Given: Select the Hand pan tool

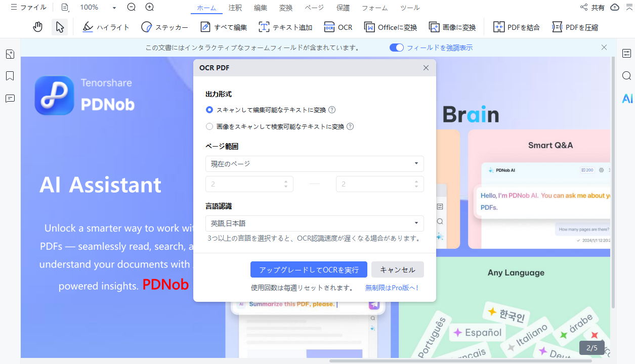Looking at the screenshot, I should tap(37, 27).
